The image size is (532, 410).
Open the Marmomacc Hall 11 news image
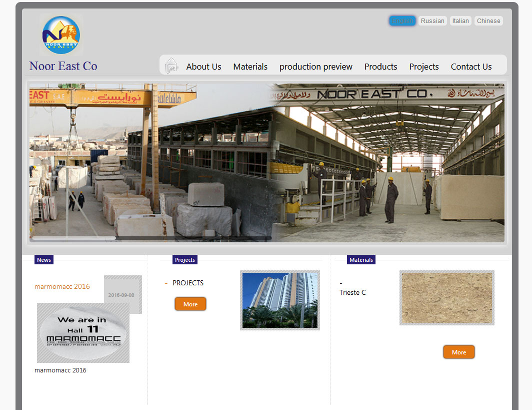[83, 333]
